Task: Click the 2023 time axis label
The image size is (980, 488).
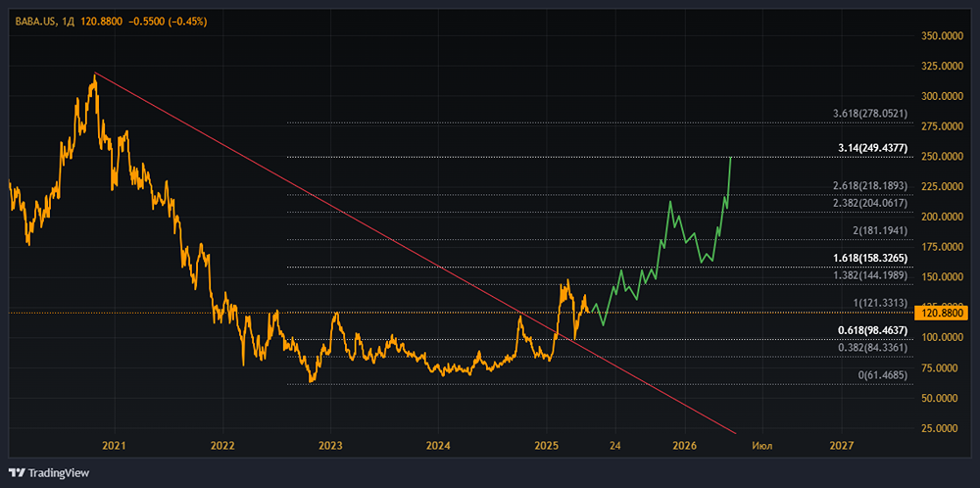Action: (x=330, y=446)
